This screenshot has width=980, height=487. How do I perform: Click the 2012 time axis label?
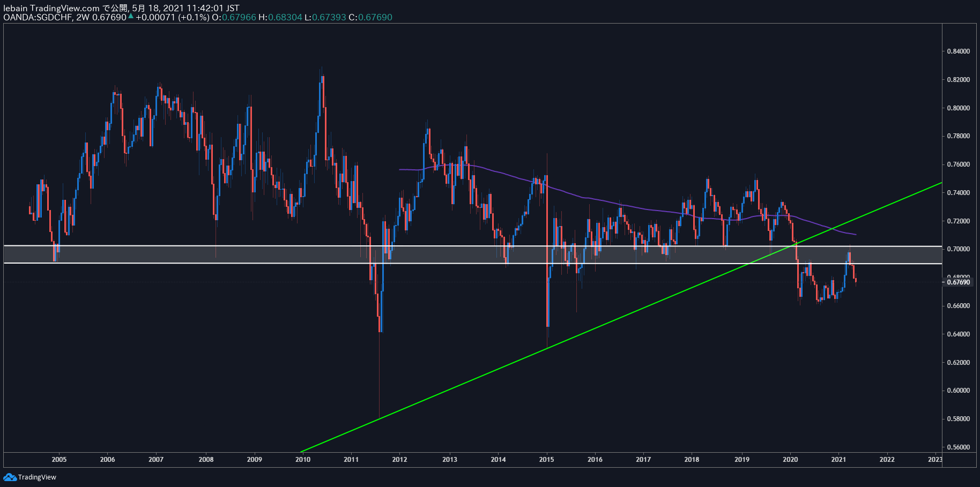399,459
